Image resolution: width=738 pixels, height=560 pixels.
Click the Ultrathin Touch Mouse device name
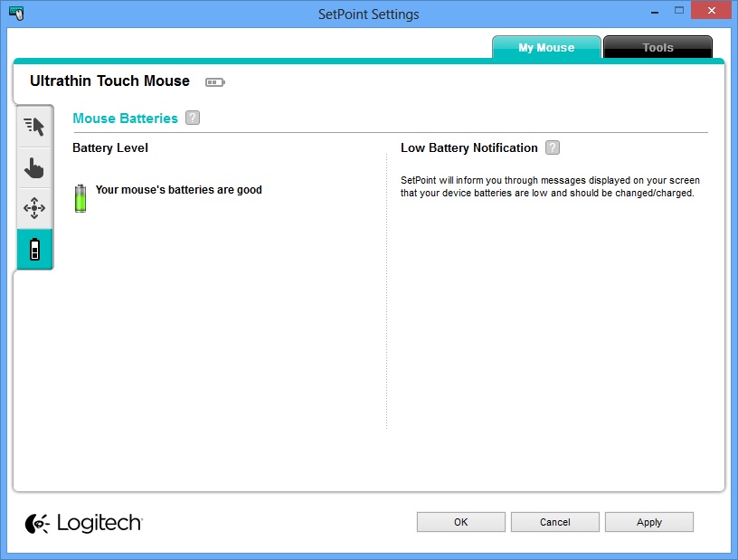pos(109,81)
